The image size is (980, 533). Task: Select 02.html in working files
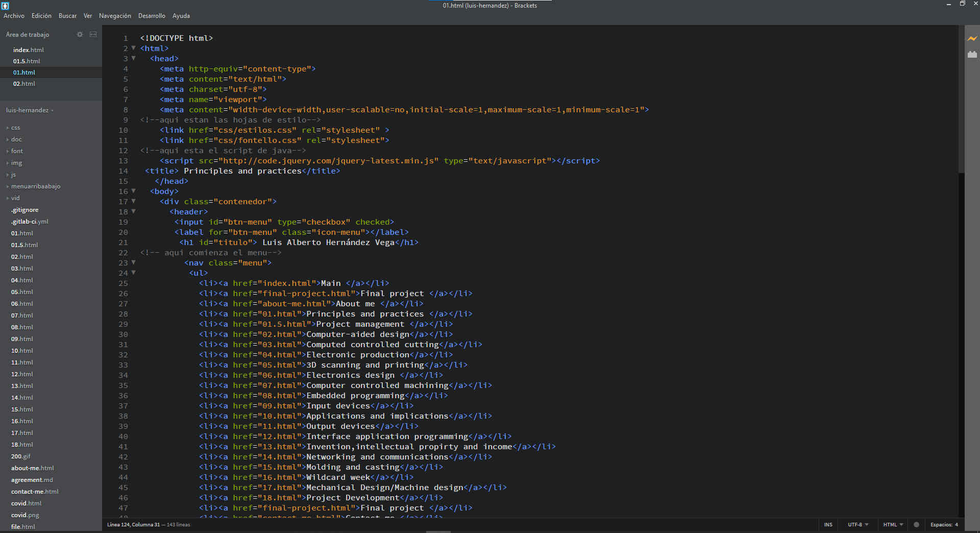[x=24, y=84]
